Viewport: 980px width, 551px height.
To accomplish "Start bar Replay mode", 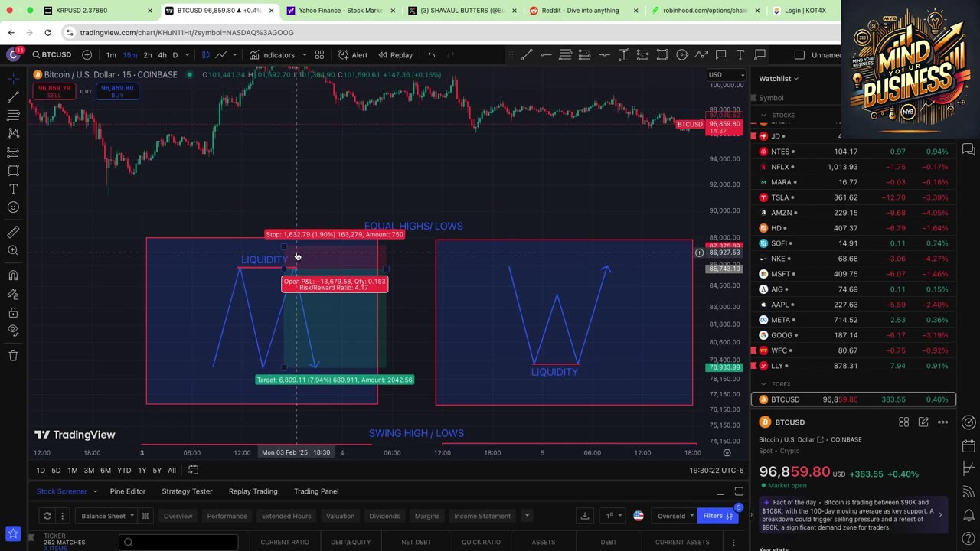I will point(395,55).
